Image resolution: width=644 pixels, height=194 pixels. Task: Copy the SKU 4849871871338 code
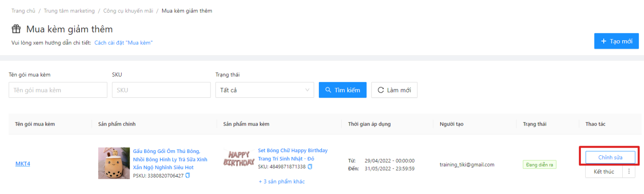tap(310, 167)
